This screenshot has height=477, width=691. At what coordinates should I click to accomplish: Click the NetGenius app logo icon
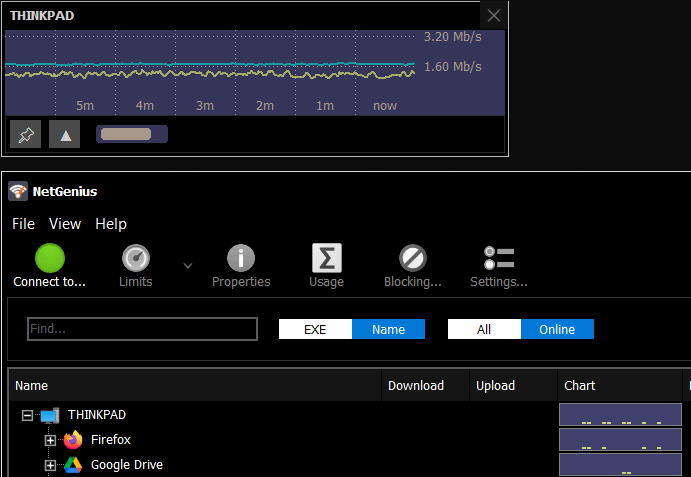(18, 191)
